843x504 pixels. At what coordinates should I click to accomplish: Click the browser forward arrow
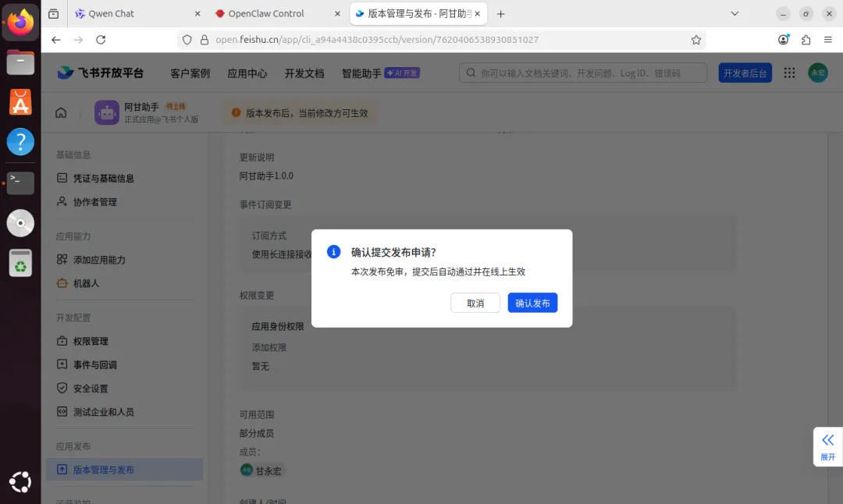(x=79, y=40)
